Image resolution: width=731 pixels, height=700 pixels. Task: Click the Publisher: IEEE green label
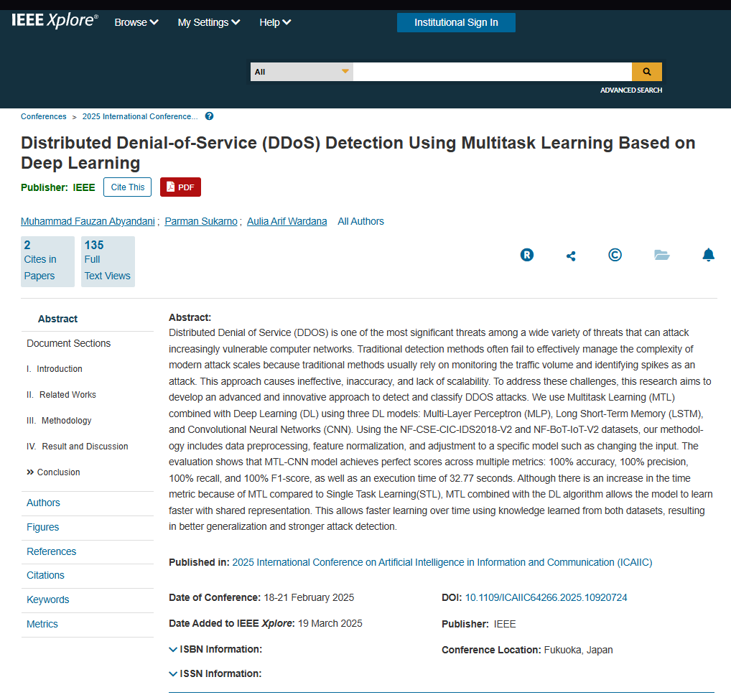tap(58, 187)
